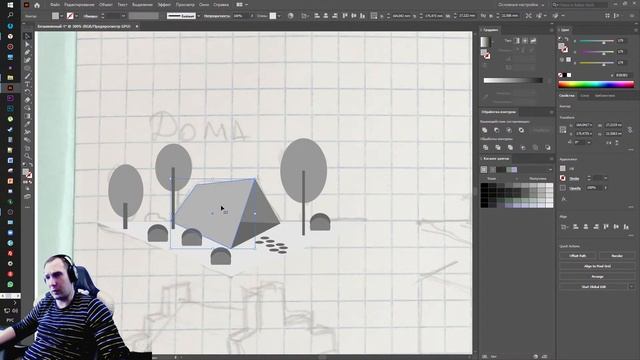Click Unite shape mode in Pathfinder
The image size is (640, 360).
pos(484,130)
